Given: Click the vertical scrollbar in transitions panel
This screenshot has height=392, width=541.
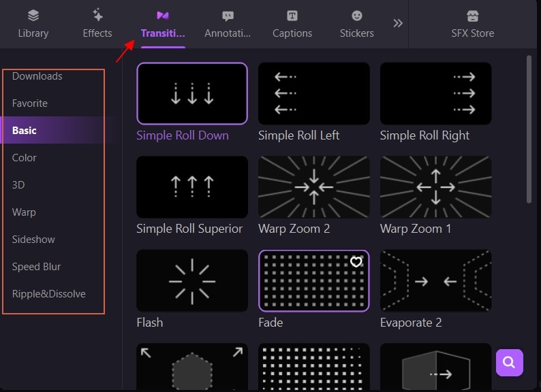Looking at the screenshot, I should click(x=529, y=129).
